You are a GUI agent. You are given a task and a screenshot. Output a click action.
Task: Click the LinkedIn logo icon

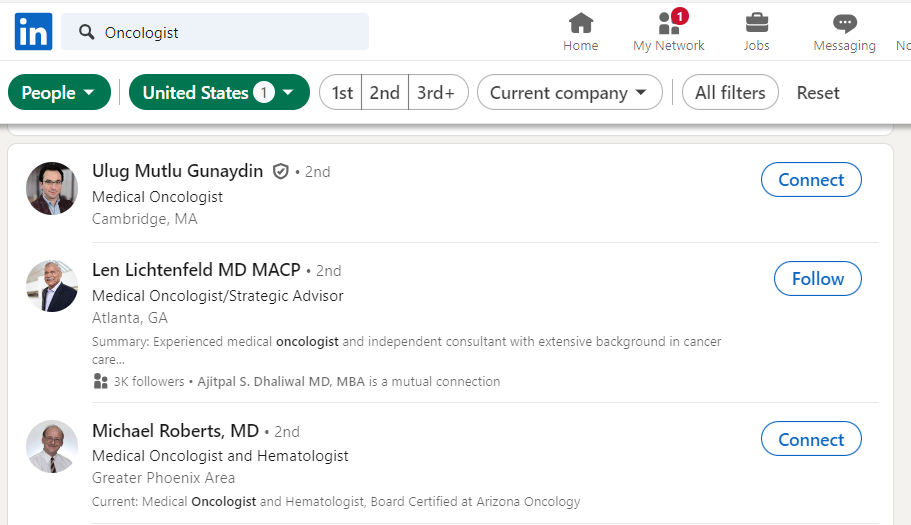[x=33, y=32]
